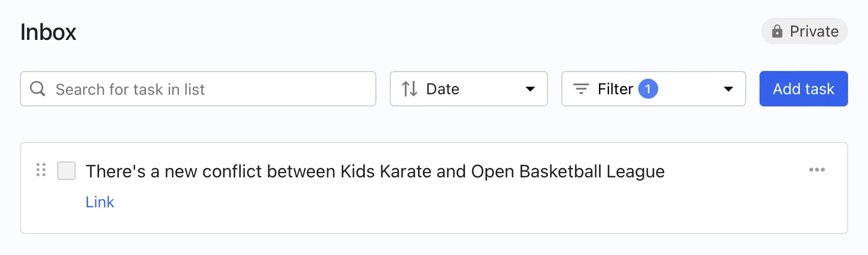Select the Kids Karate conflict task title

(375, 171)
